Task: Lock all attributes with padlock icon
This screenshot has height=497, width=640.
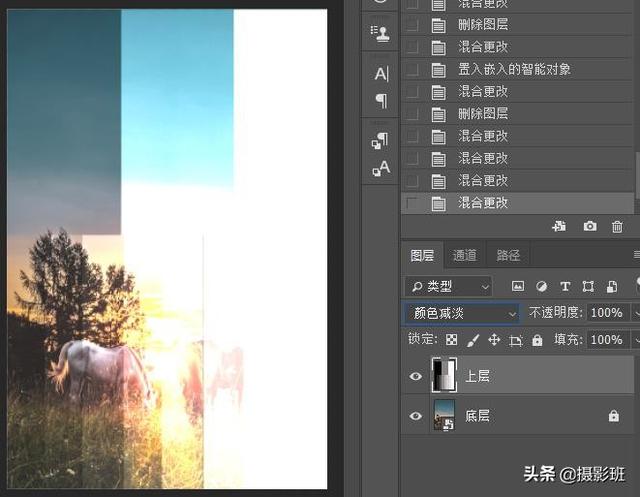Action: (x=537, y=340)
